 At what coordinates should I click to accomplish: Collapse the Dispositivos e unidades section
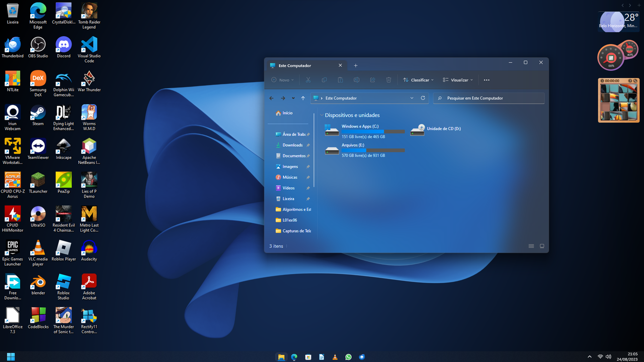(321, 115)
